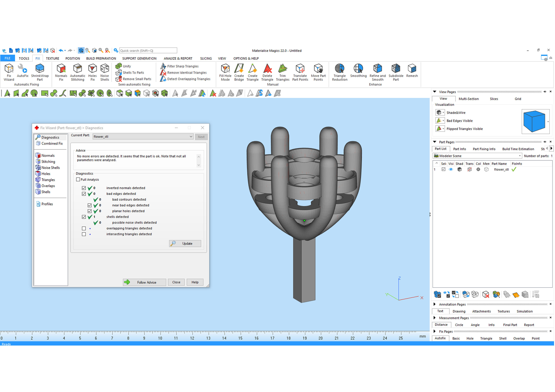Click the Follow Advice button

(x=144, y=282)
